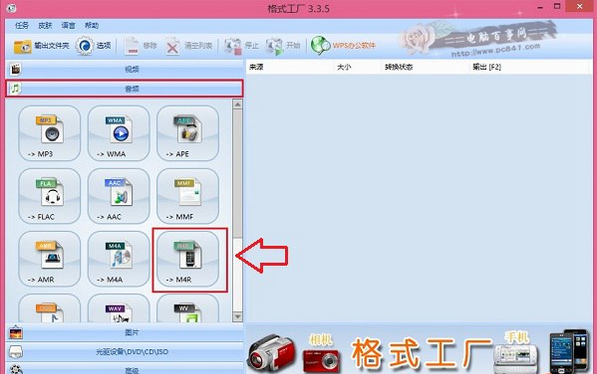This screenshot has width=597, height=374.
Task: Open the WPS办公软件 link
Action: pos(343,46)
